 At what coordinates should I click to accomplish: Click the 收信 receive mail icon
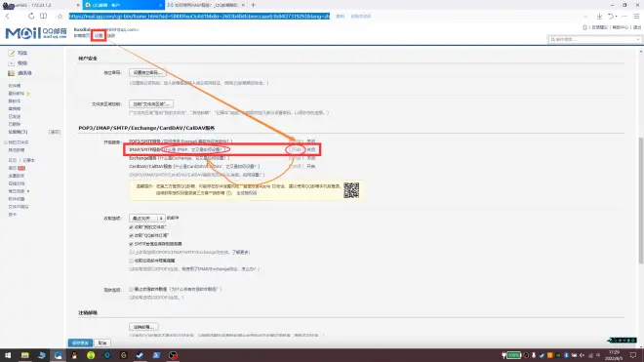coord(11,62)
